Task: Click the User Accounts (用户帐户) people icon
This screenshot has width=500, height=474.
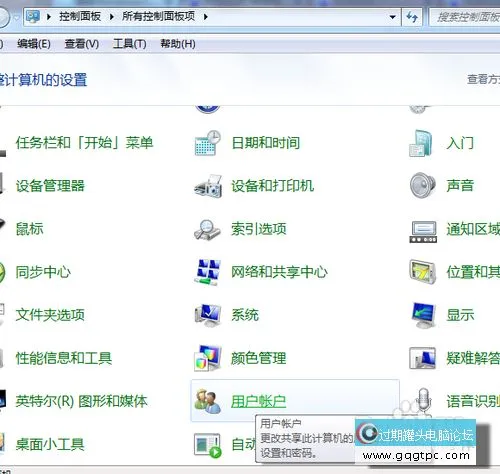Action: (207, 401)
